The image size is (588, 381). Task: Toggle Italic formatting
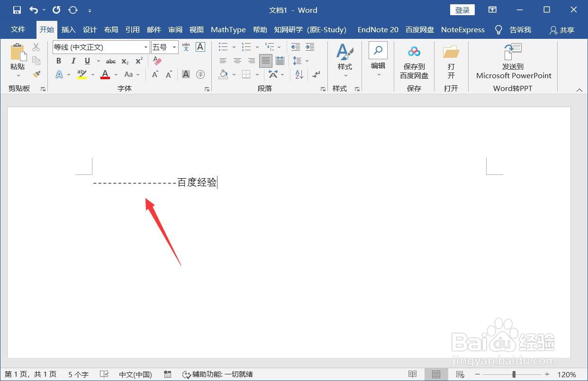coord(73,61)
